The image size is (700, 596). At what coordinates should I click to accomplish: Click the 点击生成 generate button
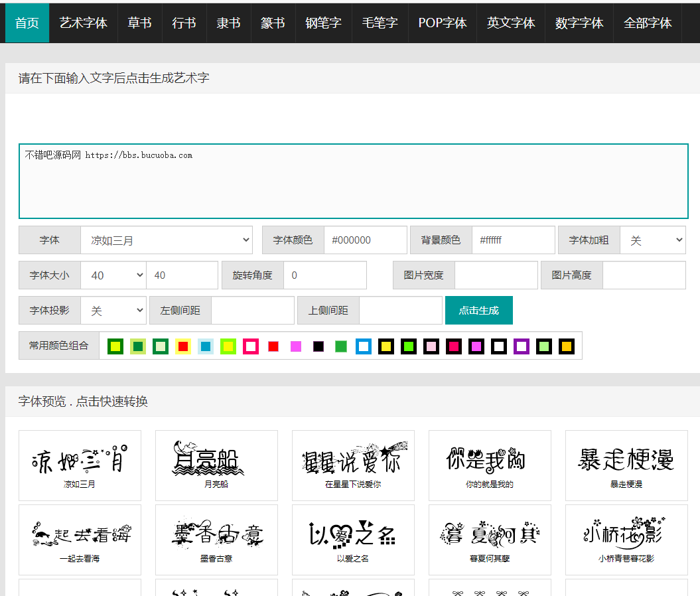coord(479,310)
